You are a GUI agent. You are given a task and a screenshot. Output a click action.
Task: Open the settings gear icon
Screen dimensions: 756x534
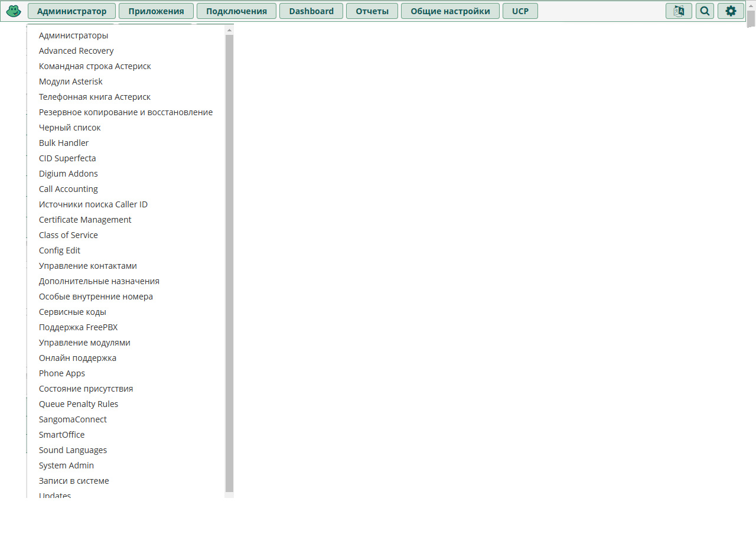point(731,11)
